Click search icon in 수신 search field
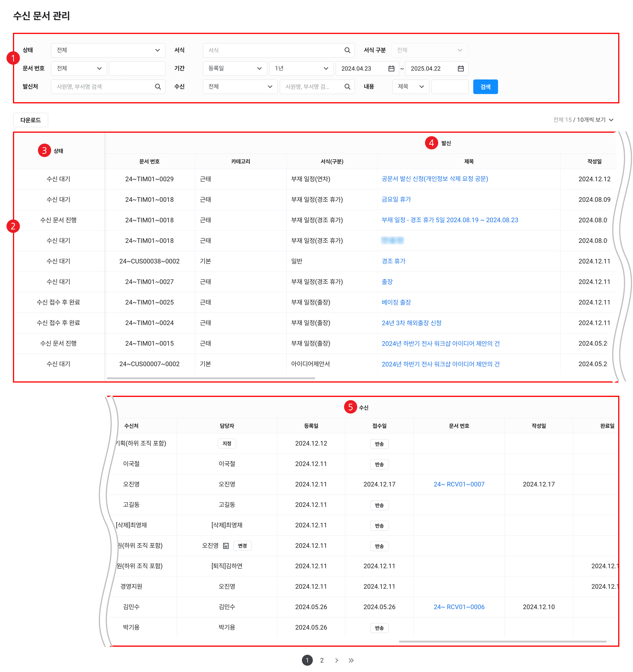 tap(347, 87)
